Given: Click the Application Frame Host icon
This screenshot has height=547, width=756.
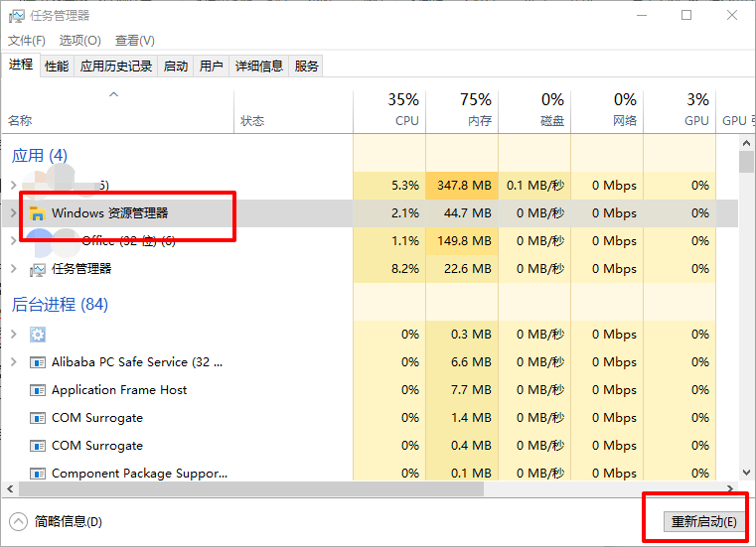Looking at the screenshot, I should pos(38,390).
